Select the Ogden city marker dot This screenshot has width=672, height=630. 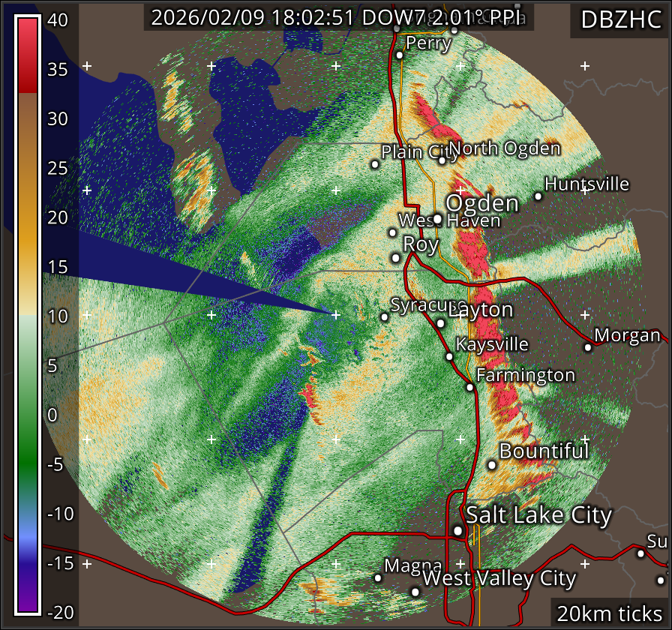point(437,219)
